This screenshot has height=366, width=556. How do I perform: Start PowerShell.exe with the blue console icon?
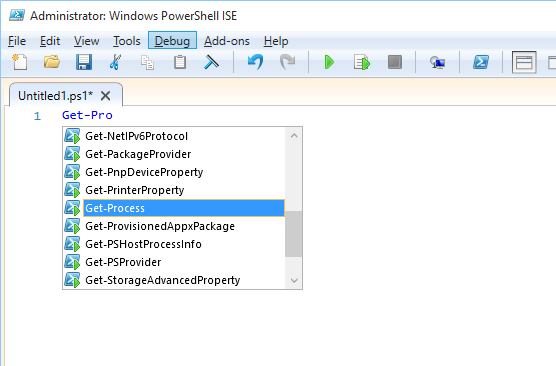[x=481, y=62]
